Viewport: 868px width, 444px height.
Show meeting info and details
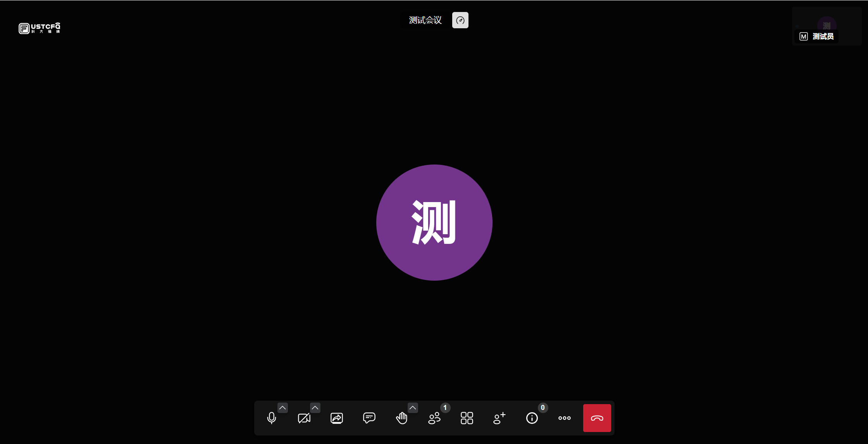pos(532,418)
